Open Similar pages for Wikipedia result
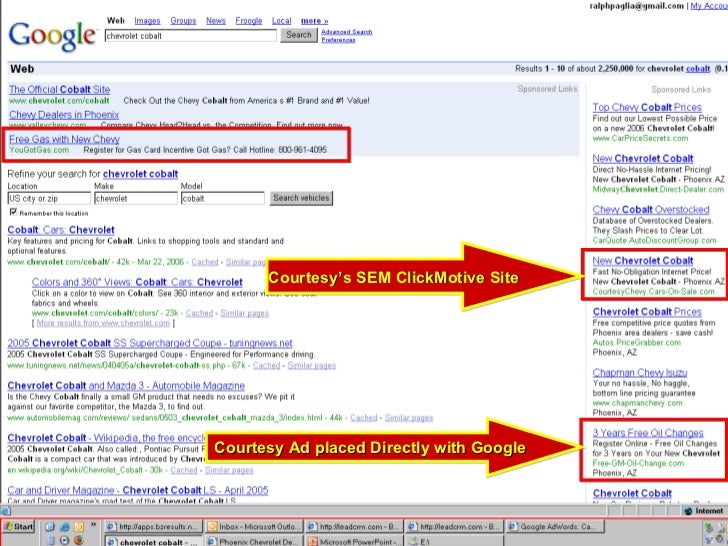This screenshot has width=728, height=546. point(229,470)
